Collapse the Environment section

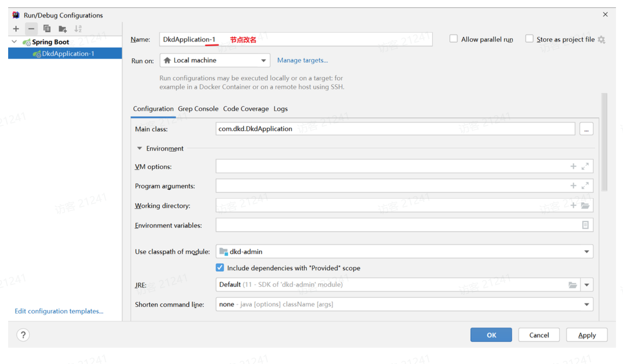point(139,148)
